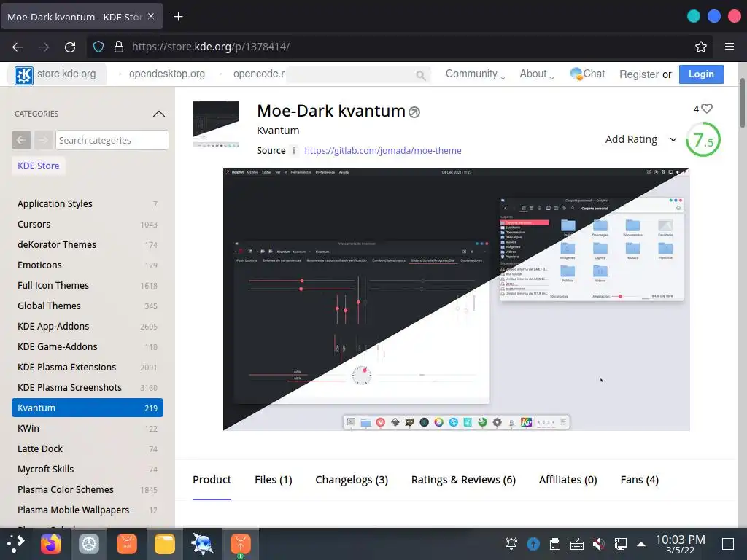The image size is (747, 560).
Task: Click the opendesktop.org link
Action: (x=167, y=74)
